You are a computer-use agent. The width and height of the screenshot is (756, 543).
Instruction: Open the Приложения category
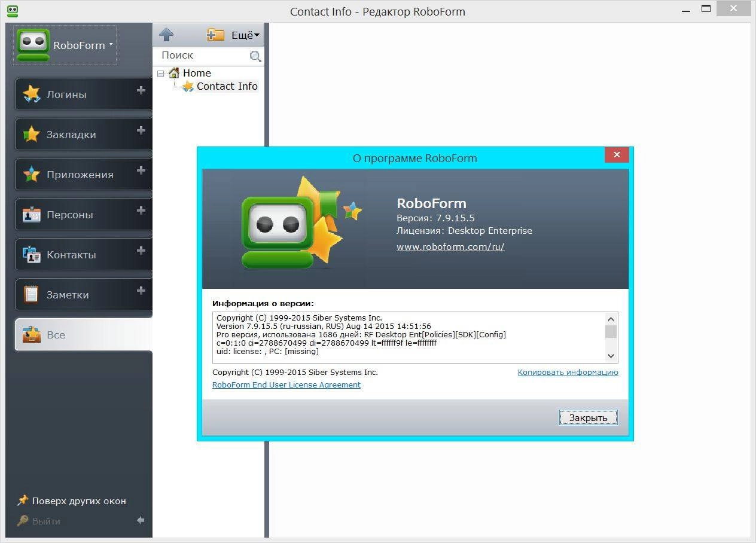click(83, 175)
